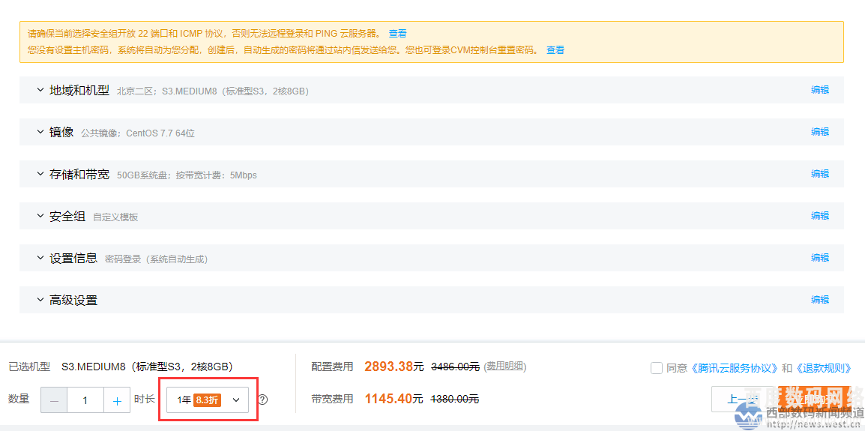Open the 费用明细 fee details link

pos(505,367)
